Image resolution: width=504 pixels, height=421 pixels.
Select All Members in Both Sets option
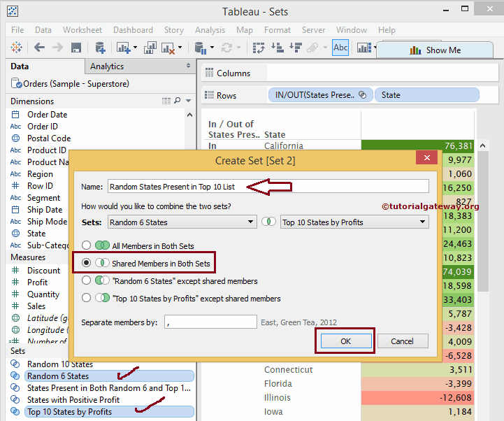pyautogui.click(x=87, y=246)
